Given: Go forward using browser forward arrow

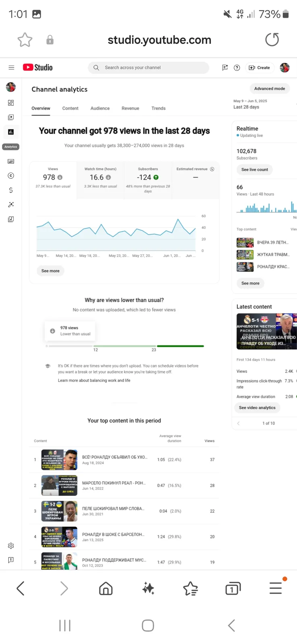Looking at the screenshot, I should point(64,588).
